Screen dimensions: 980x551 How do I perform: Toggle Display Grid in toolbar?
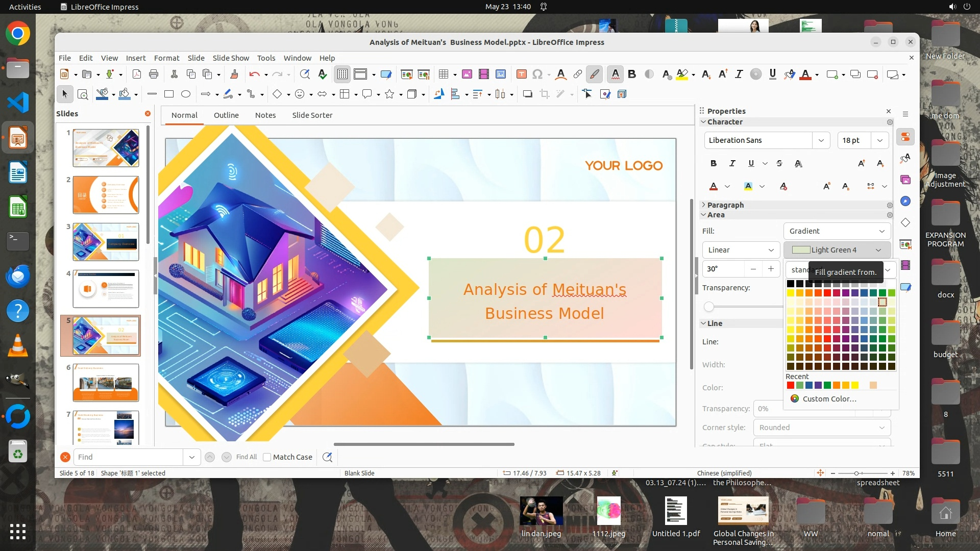click(x=342, y=74)
